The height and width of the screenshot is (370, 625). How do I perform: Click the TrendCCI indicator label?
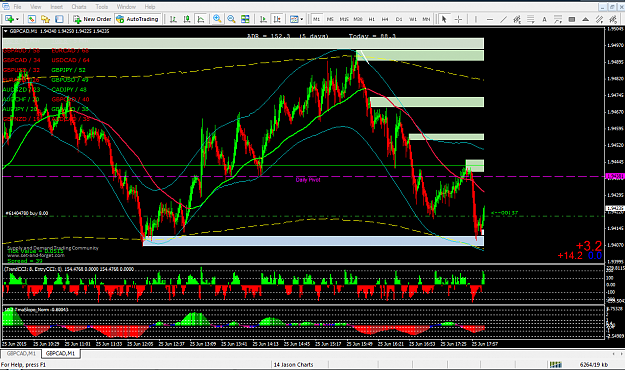click(69, 269)
